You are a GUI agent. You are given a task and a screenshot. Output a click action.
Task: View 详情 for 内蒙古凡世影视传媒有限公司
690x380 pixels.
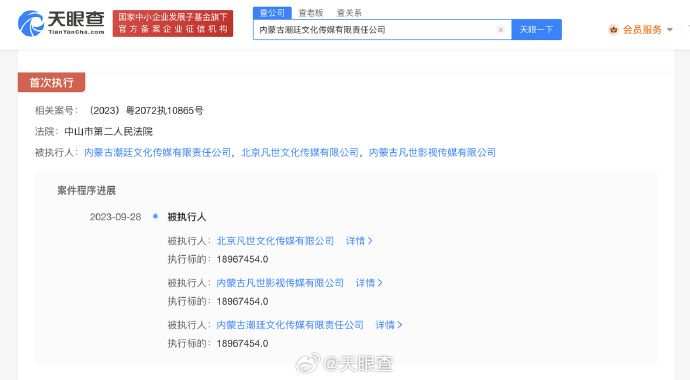369,283
